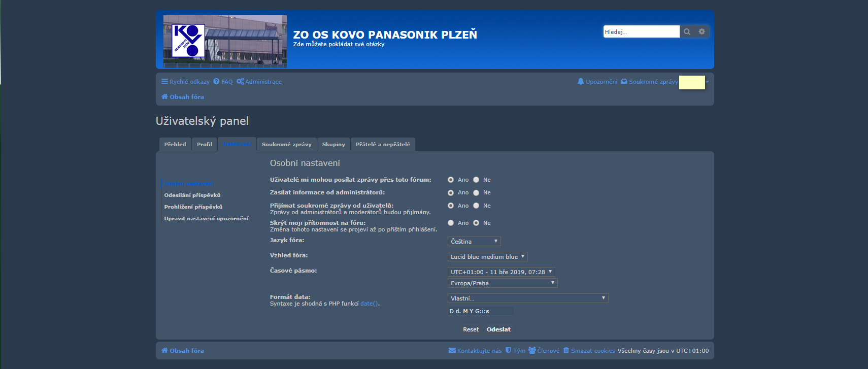
Task: Select Ne for administrator information emails
Action: point(476,193)
